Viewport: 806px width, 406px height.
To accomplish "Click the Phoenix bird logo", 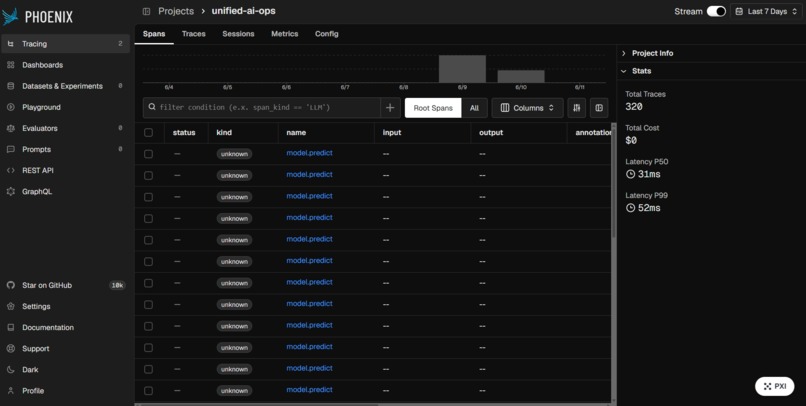I will pos(10,16).
